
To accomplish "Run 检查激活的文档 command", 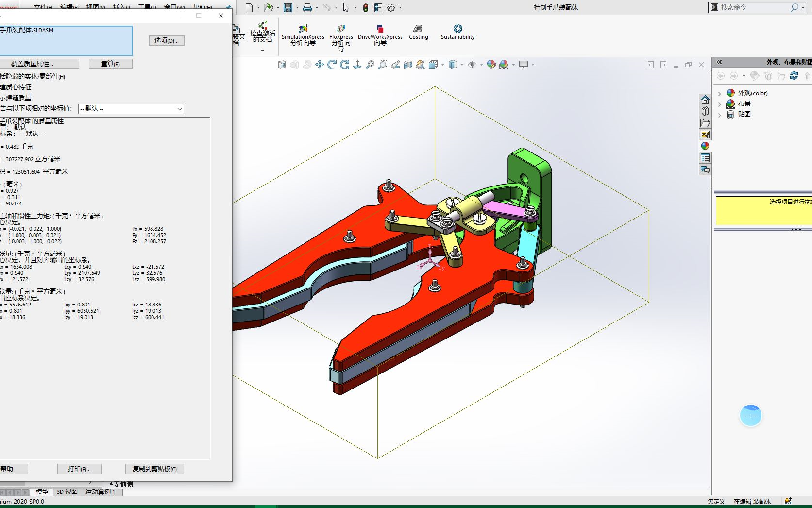I will (262, 32).
